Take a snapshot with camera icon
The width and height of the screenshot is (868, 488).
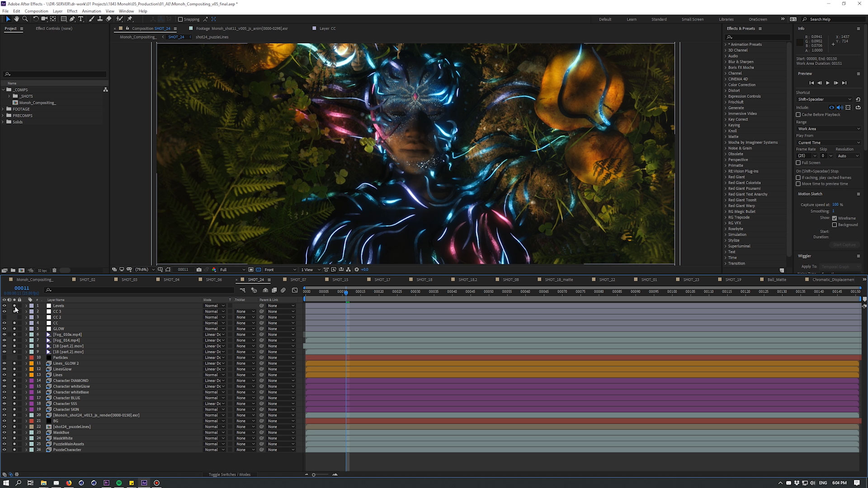(x=199, y=270)
